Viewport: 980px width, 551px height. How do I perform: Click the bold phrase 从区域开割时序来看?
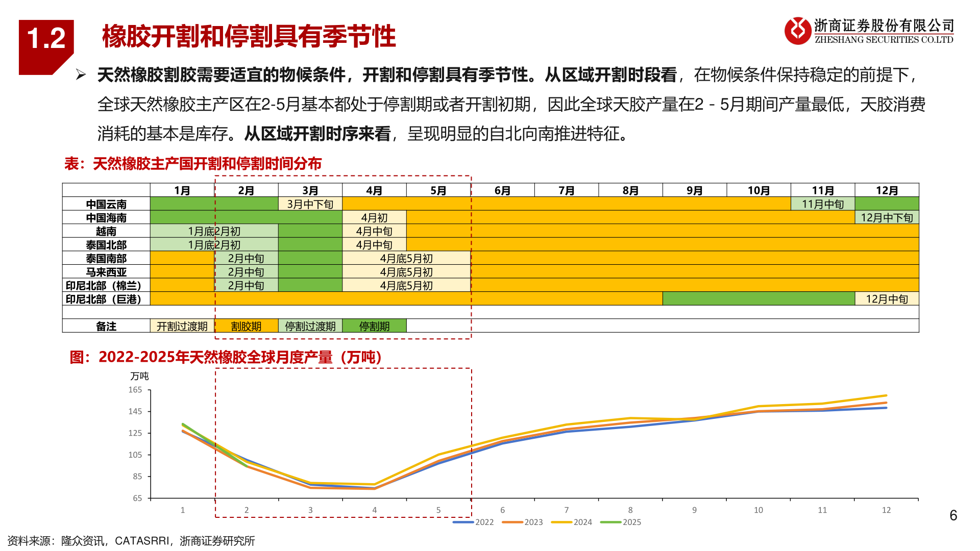317,134
